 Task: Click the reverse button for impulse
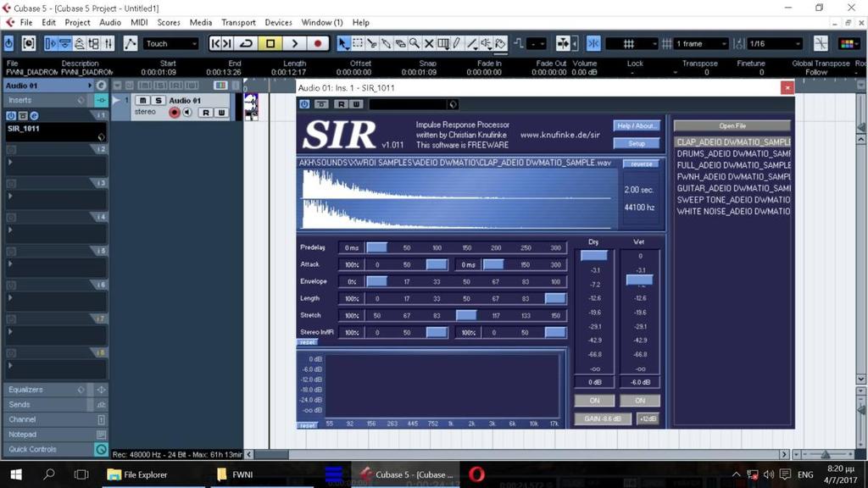click(x=641, y=164)
